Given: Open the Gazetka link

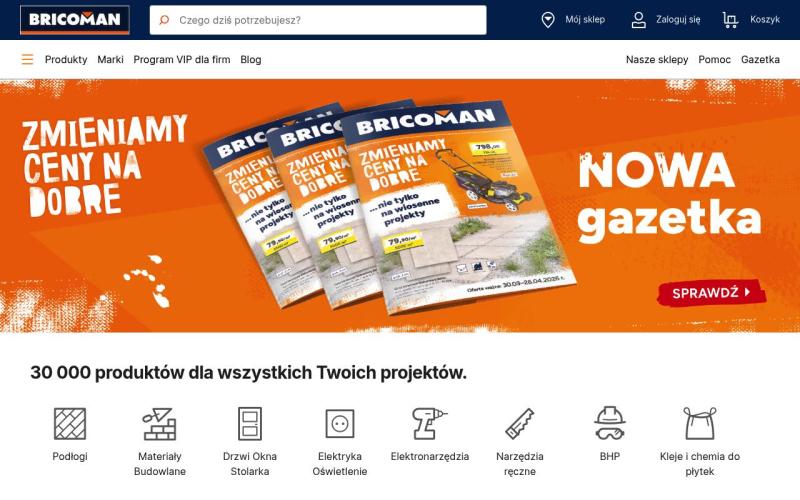Looking at the screenshot, I should pos(760,60).
